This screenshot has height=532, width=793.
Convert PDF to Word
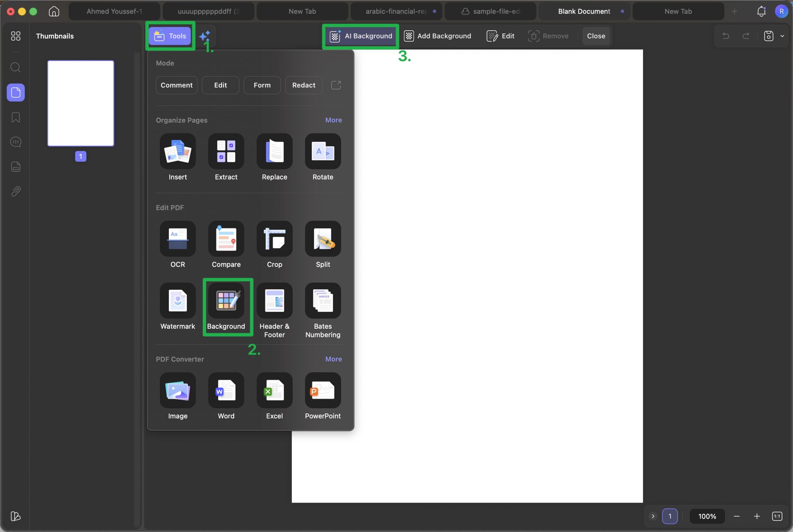click(x=226, y=396)
